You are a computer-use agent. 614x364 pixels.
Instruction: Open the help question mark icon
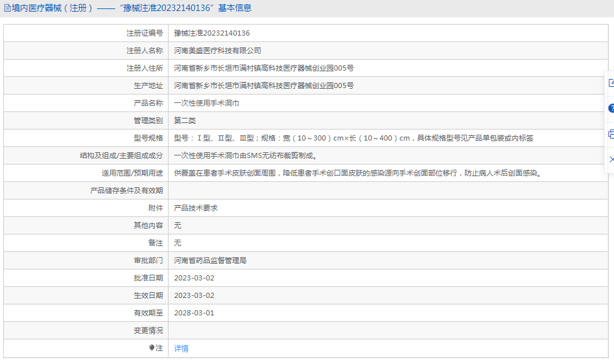(611, 108)
